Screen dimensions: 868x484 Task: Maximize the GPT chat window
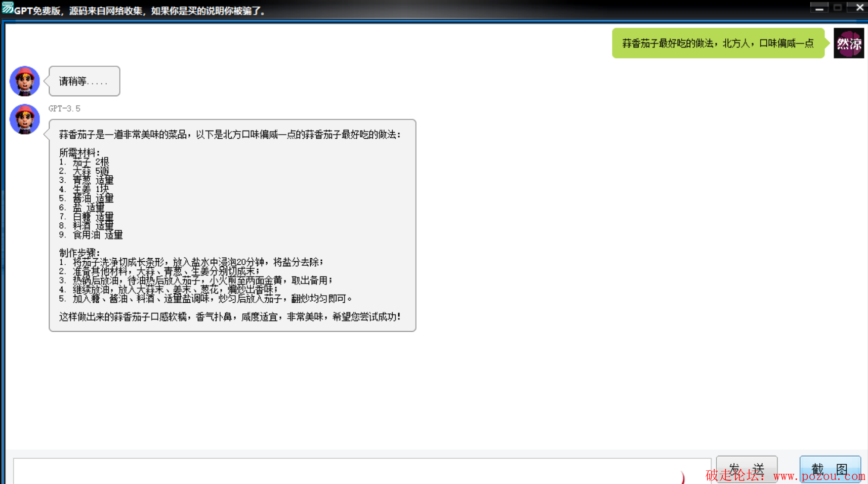tap(838, 8)
